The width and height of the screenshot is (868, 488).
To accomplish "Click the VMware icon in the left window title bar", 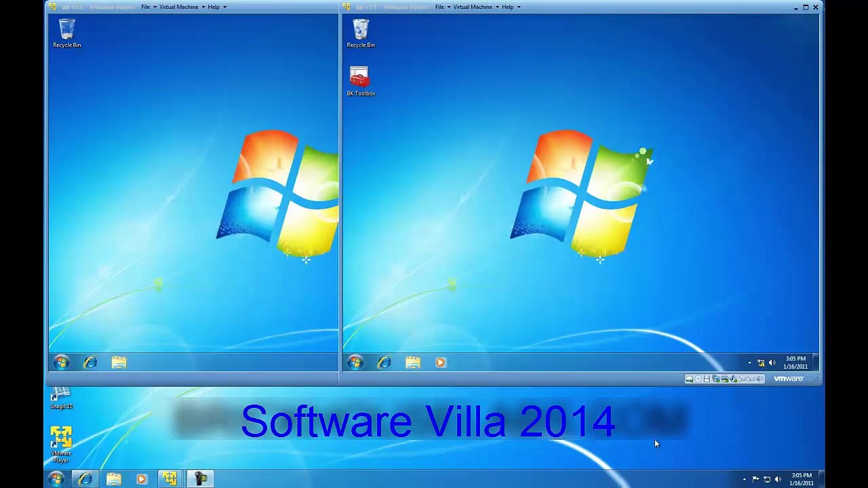I will tap(52, 7).
